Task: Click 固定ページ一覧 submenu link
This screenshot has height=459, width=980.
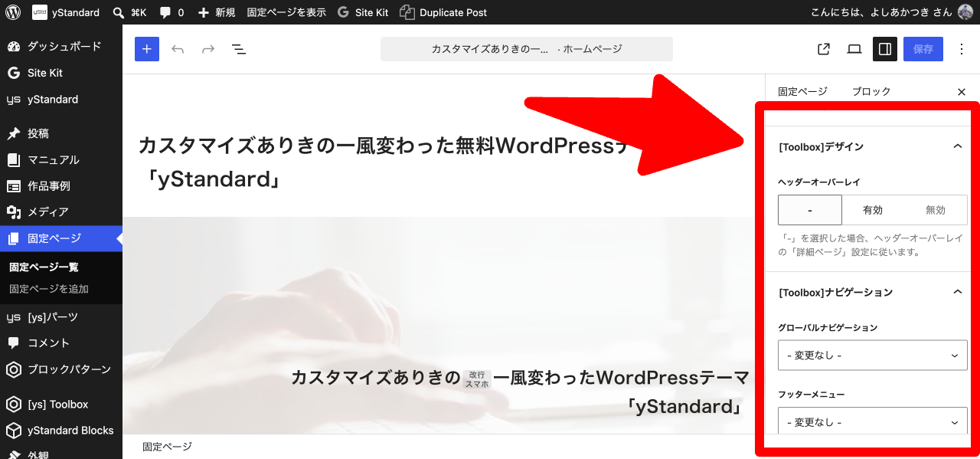Action: [x=44, y=267]
